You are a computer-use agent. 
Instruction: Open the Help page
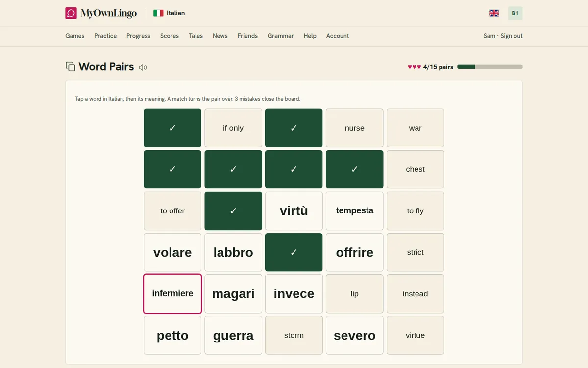coord(310,36)
